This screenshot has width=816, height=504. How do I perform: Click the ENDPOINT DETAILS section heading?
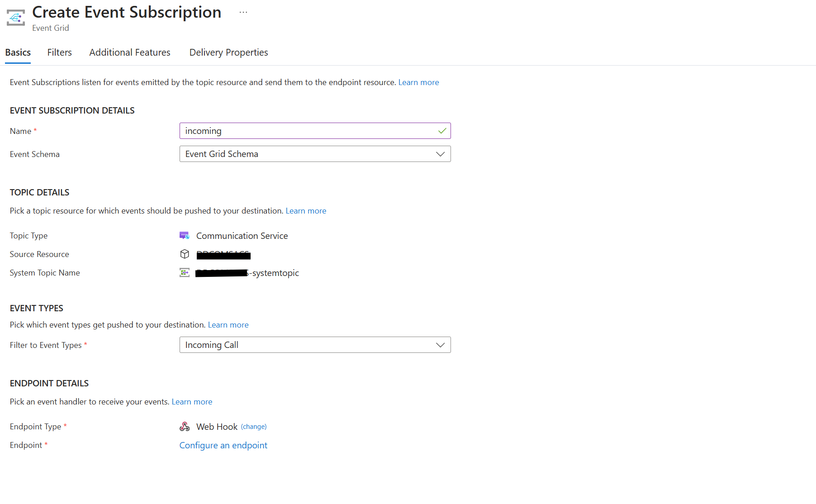[x=49, y=383]
